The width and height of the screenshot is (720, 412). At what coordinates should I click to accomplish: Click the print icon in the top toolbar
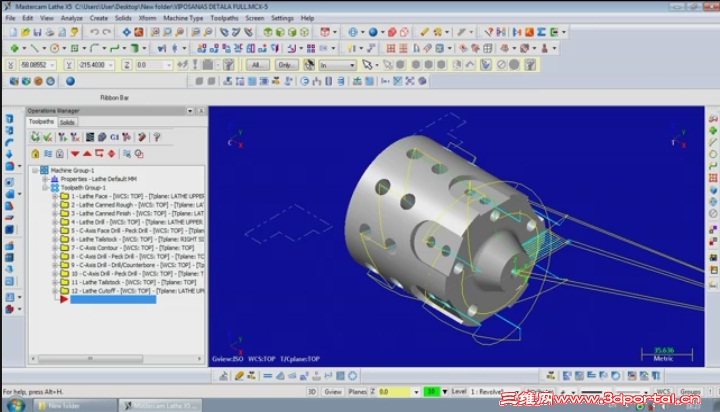point(50,32)
